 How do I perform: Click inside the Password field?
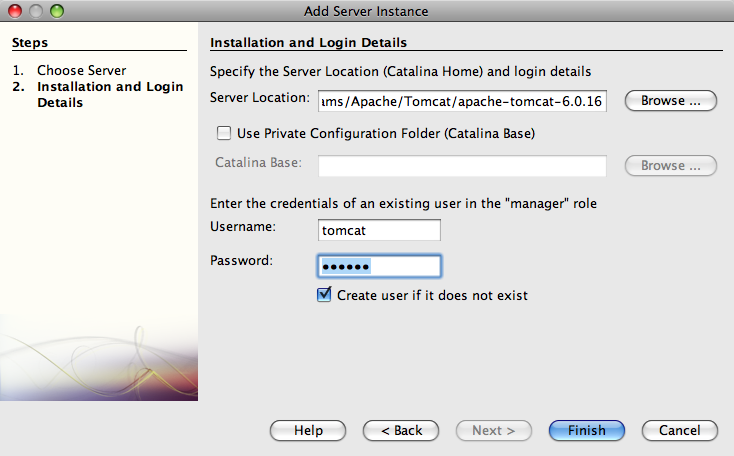pyautogui.click(x=379, y=266)
